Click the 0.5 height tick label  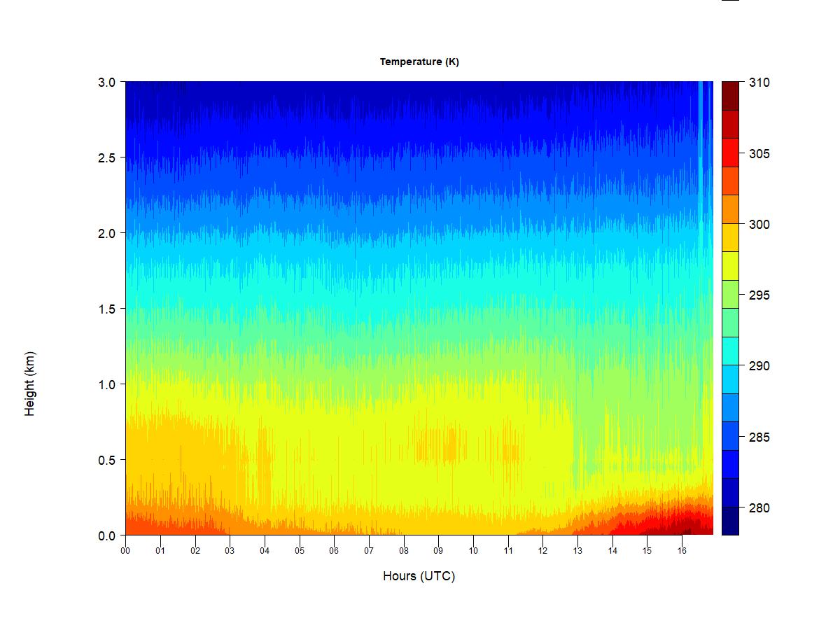click(x=106, y=460)
